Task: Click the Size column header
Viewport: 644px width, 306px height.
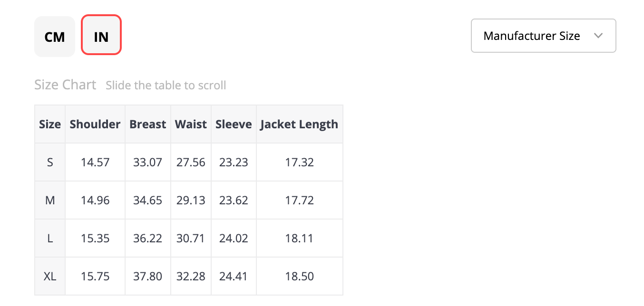Action: click(50, 124)
